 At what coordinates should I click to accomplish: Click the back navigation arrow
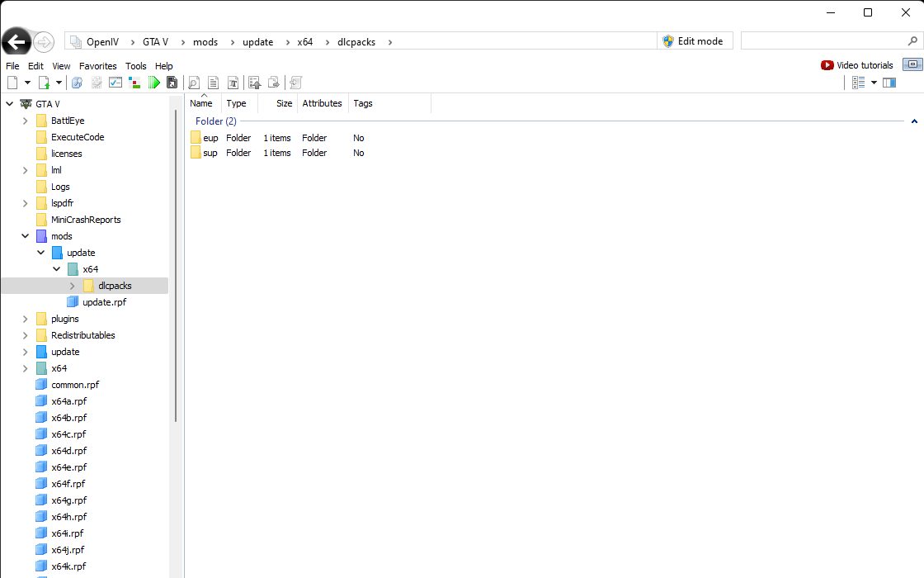pyautogui.click(x=16, y=42)
